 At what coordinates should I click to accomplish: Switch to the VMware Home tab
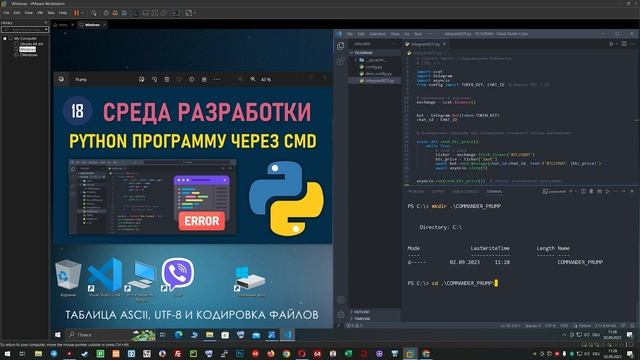(62, 25)
